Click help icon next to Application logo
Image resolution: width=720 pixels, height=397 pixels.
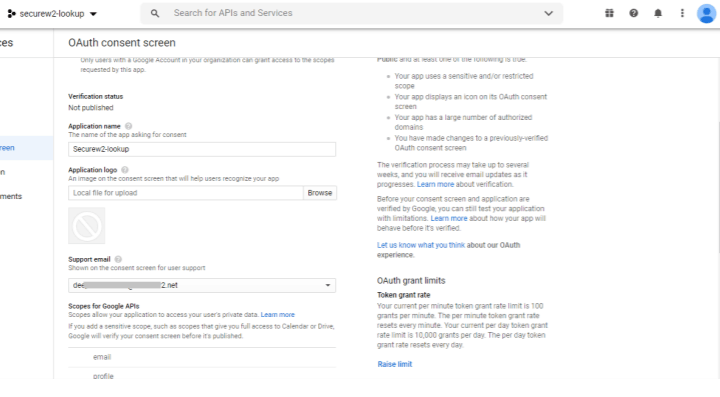click(125, 170)
